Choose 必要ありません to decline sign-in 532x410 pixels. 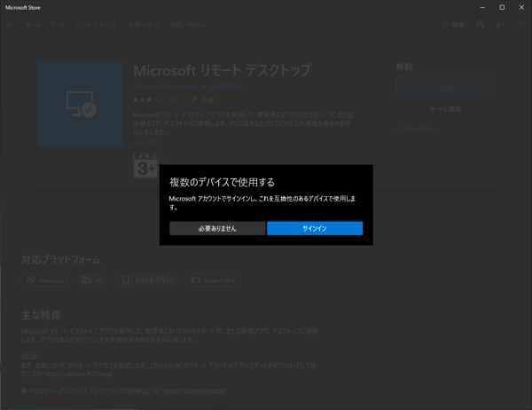point(217,228)
